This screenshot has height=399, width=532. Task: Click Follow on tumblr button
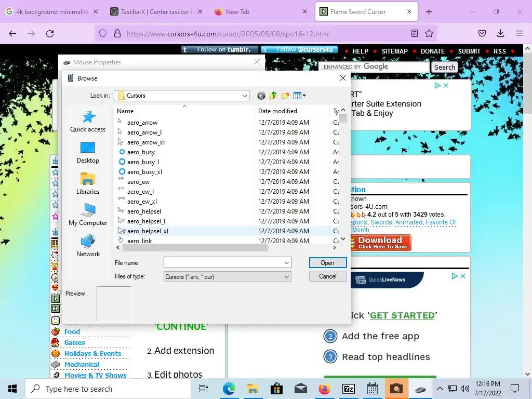pyautogui.click(x=220, y=49)
